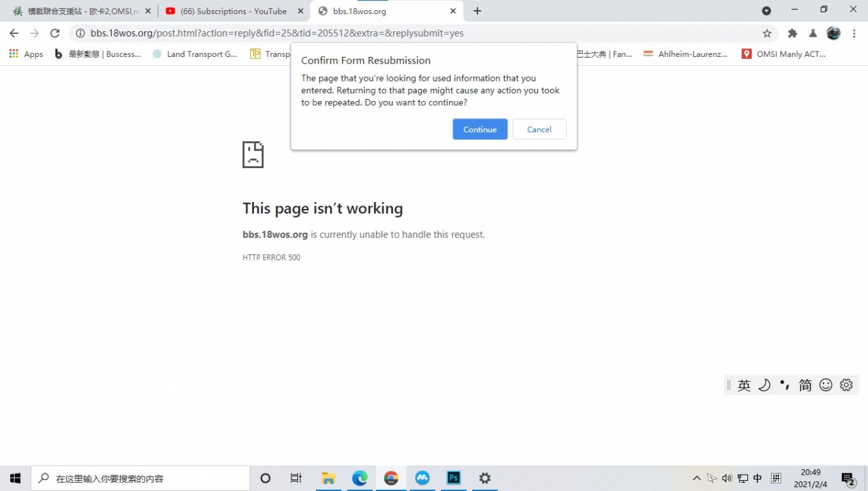
Task: Bookmark this page with the star icon
Action: tap(767, 33)
